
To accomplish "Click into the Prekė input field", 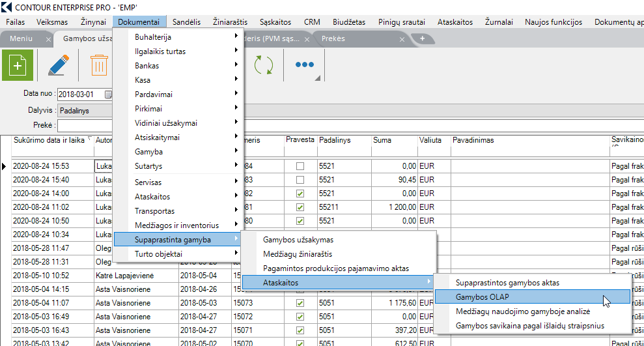I will [x=85, y=125].
